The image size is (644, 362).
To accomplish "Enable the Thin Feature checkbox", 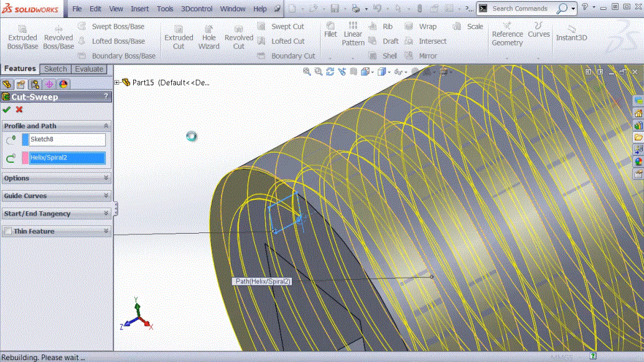I will (7, 231).
